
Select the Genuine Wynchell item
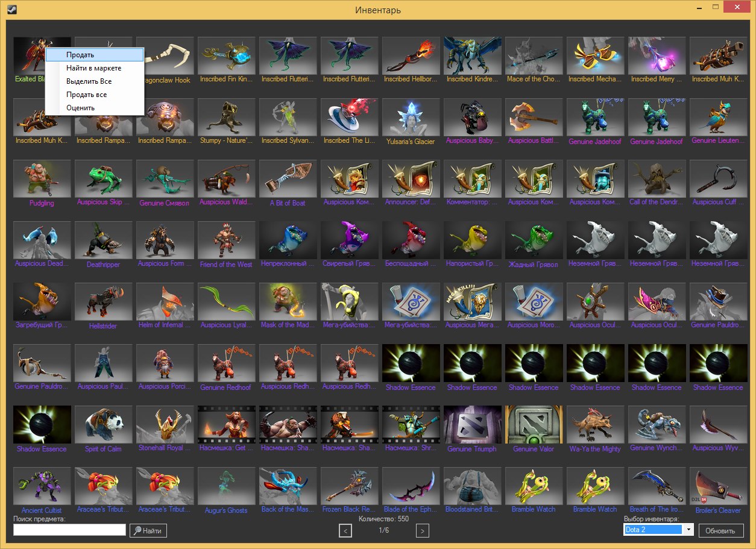click(x=657, y=425)
